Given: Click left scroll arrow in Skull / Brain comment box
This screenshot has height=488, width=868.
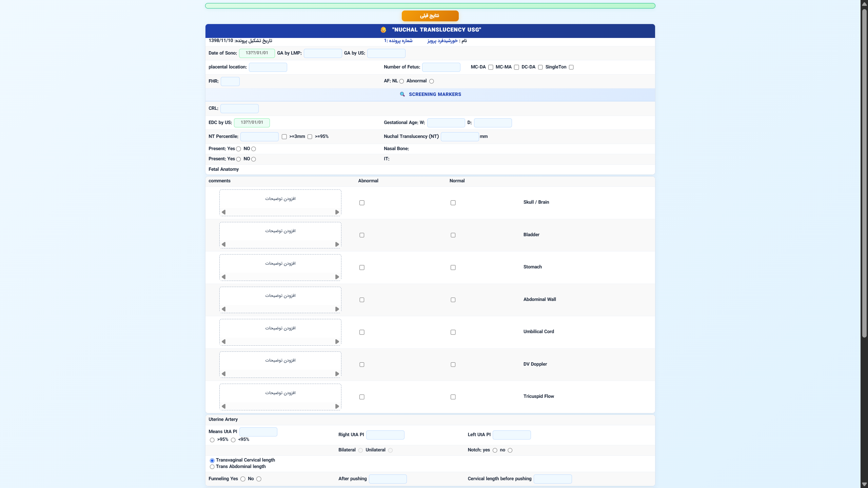Looking at the screenshot, I should [223, 212].
